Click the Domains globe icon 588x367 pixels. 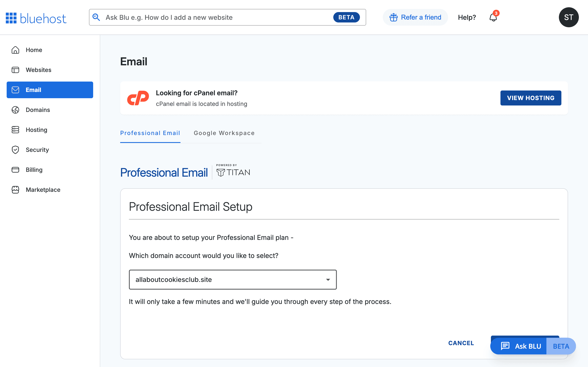click(x=15, y=110)
